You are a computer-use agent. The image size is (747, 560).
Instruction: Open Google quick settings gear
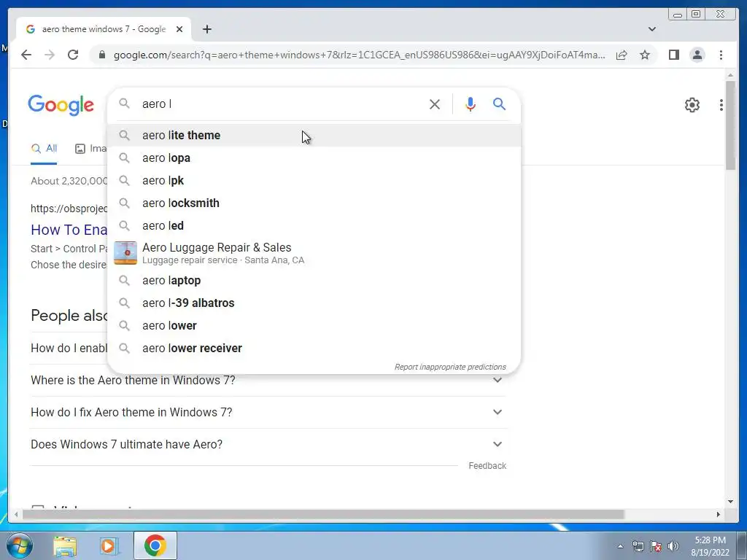[x=692, y=105]
